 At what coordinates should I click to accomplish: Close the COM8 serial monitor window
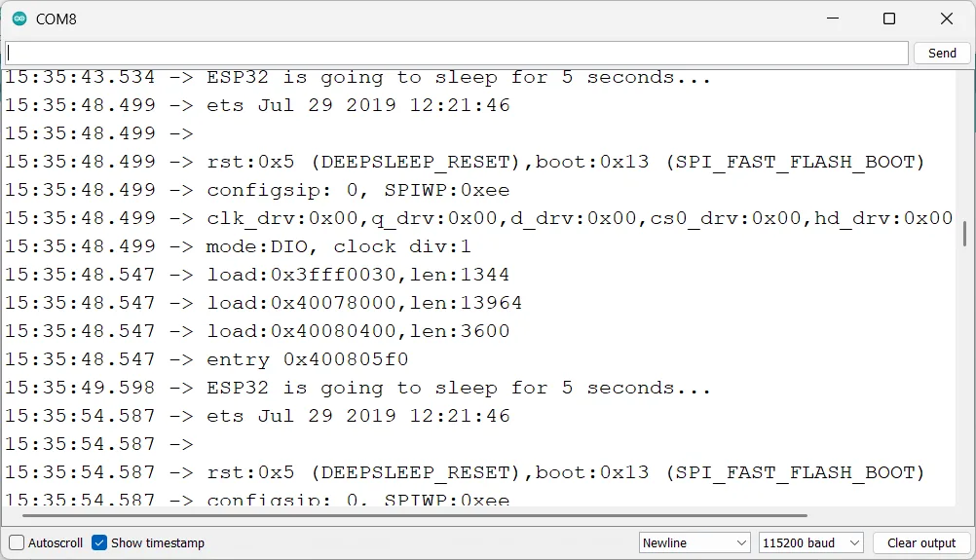click(946, 19)
